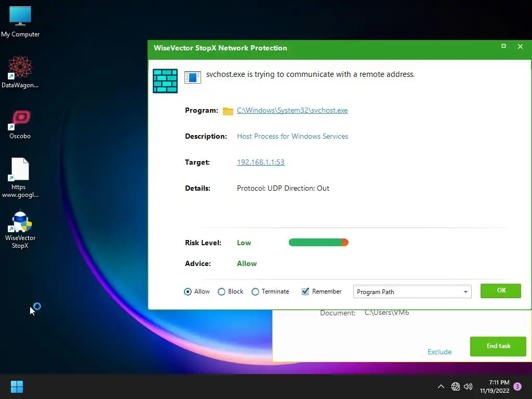Choose the Block radio option
Screen dimensions: 532x399
(231, 291)
